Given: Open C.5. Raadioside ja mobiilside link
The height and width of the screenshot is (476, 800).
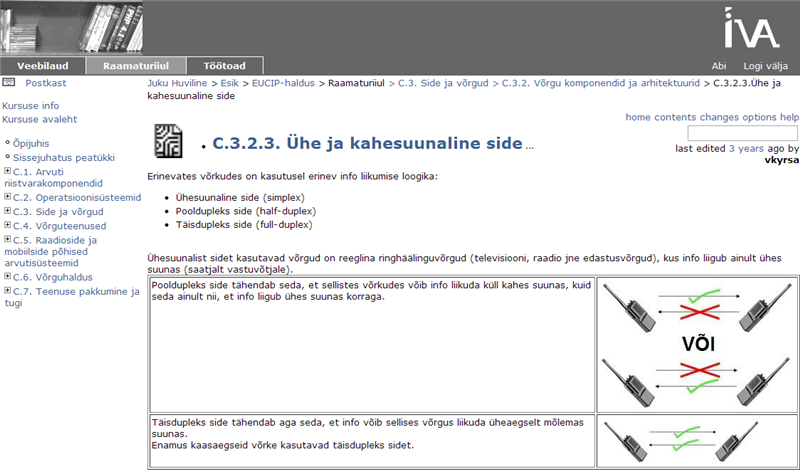Looking at the screenshot, I should 51,252.
